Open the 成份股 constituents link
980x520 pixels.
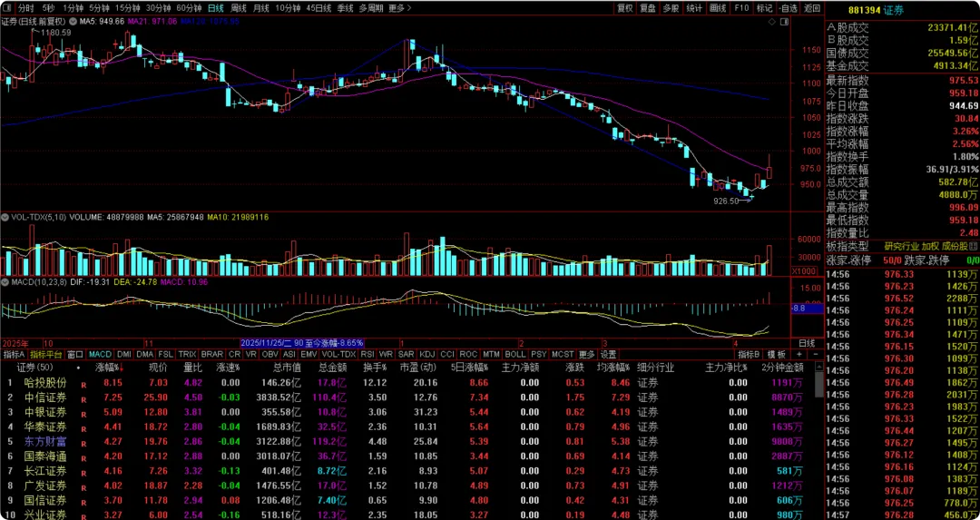click(955, 246)
